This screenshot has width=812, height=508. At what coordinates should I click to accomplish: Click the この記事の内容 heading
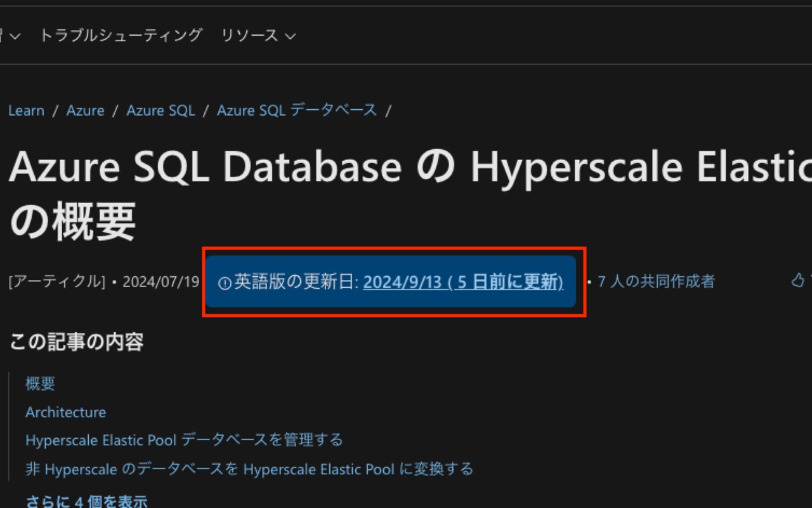[x=76, y=342]
